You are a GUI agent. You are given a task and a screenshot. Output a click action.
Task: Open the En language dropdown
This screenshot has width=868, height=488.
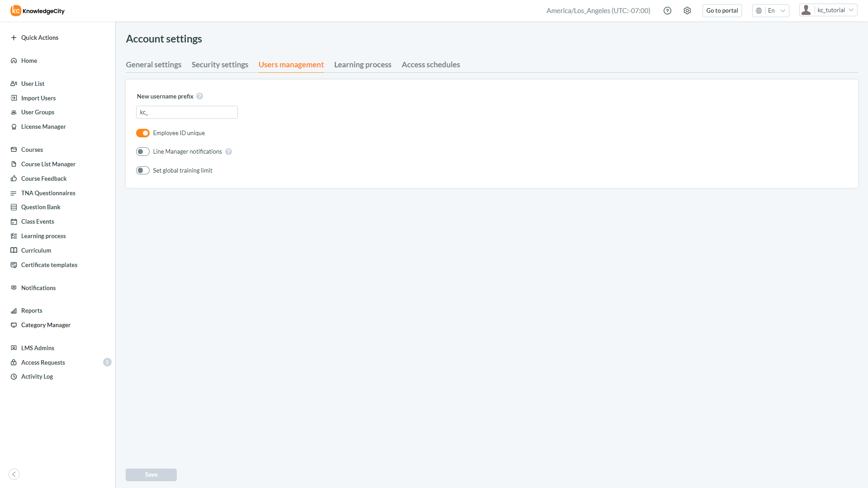click(x=771, y=11)
